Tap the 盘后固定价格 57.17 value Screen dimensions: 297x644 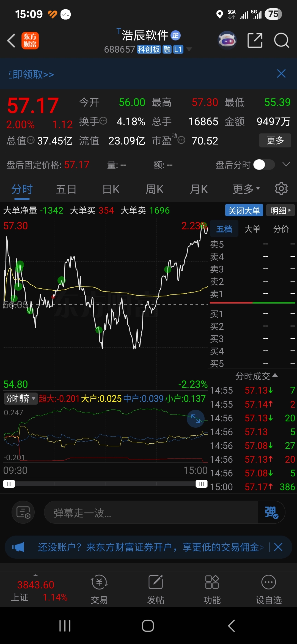[77, 165]
